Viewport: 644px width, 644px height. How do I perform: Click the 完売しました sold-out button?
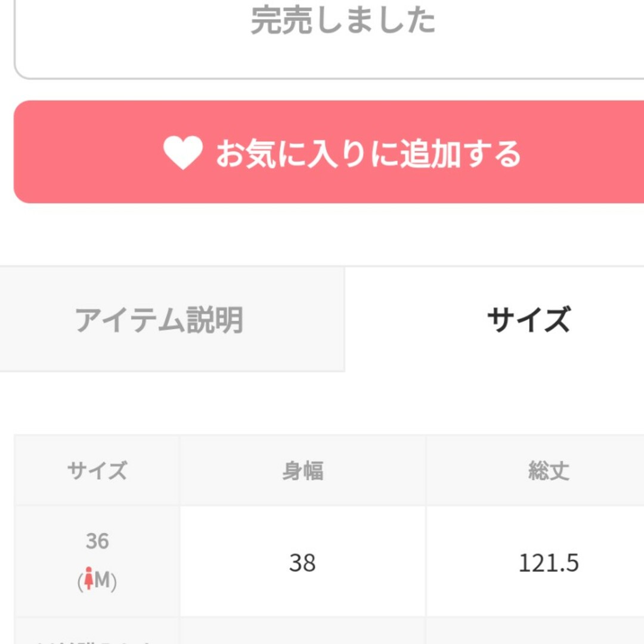click(329, 37)
